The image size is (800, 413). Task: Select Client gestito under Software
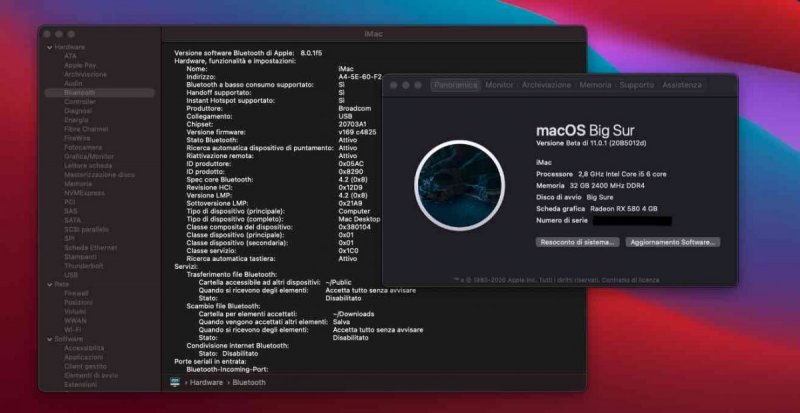[x=85, y=367]
